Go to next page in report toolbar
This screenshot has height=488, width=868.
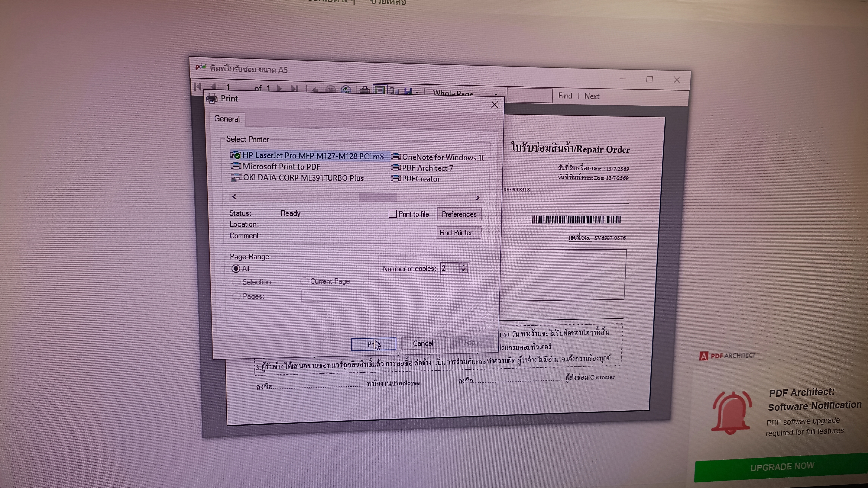[x=279, y=88]
